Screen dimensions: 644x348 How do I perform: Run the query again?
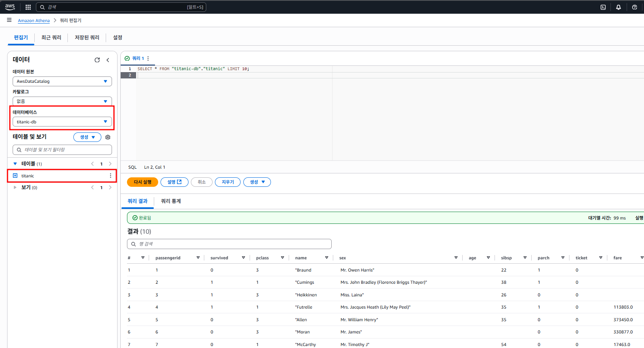point(142,182)
